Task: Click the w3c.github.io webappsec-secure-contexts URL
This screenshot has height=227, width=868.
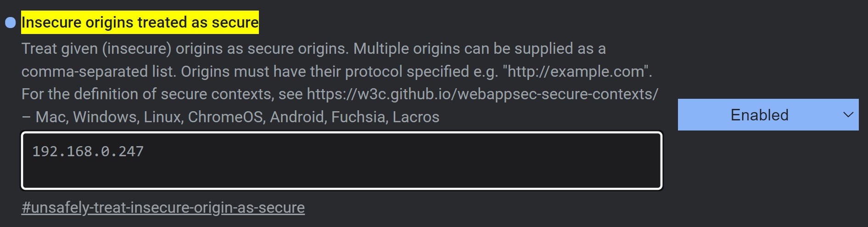Action: [x=482, y=94]
